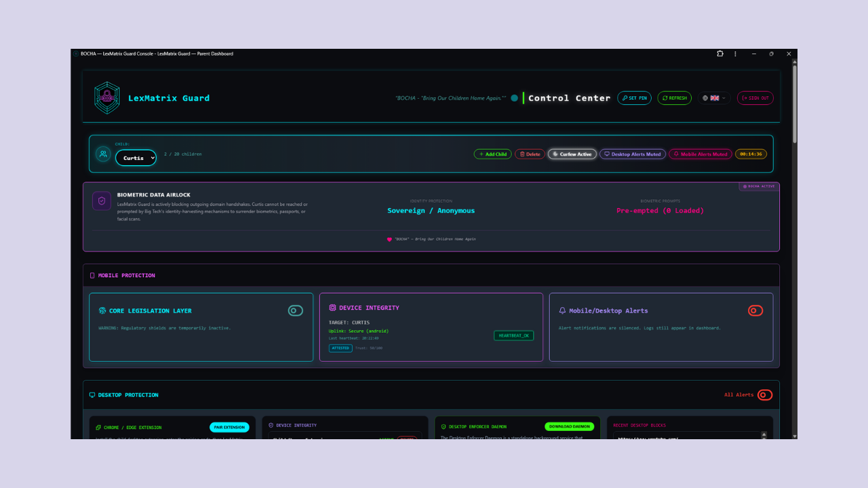This screenshot has width=868, height=488.
Task: Click the Mobile Protection section header
Action: pos(431,275)
